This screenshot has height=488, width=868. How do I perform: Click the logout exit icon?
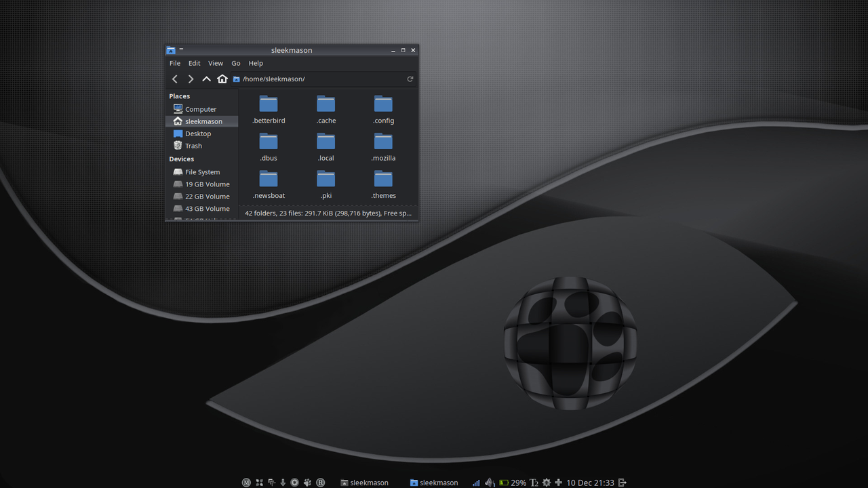[x=623, y=483]
